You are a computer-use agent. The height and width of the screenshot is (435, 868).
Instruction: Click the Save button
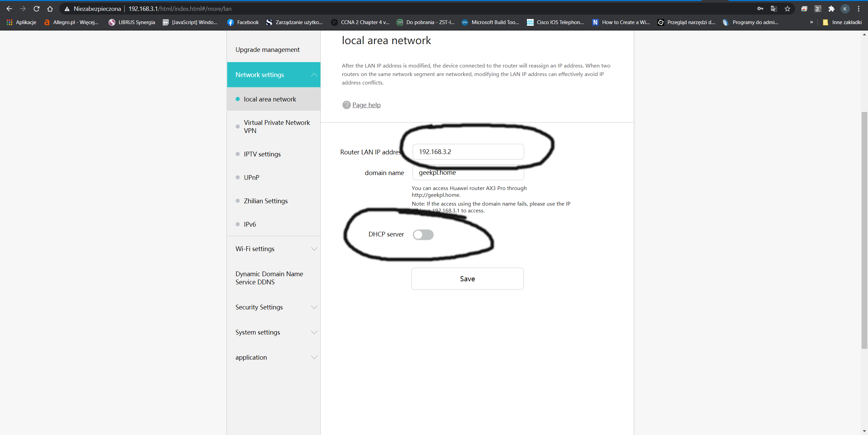pyautogui.click(x=467, y=279)
